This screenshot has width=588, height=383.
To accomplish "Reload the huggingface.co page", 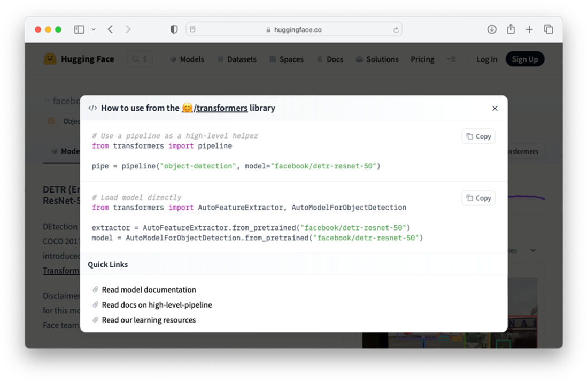I will coord(396,30).
